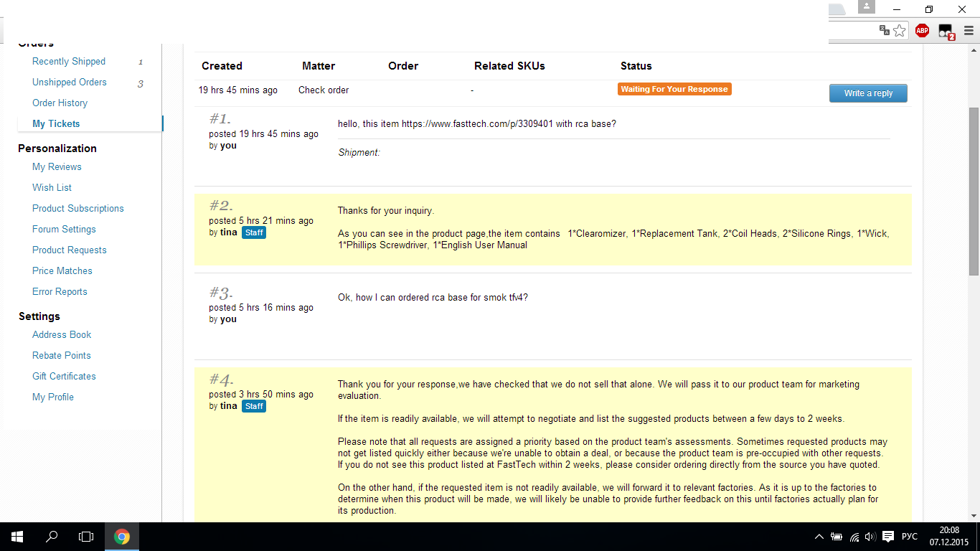Open the Wish List link
The image size is (980, 551).
click(52, 188)
